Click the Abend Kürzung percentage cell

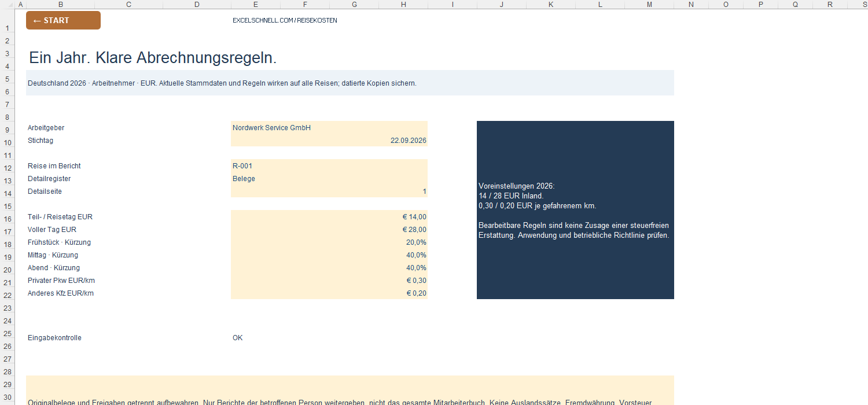329,267
